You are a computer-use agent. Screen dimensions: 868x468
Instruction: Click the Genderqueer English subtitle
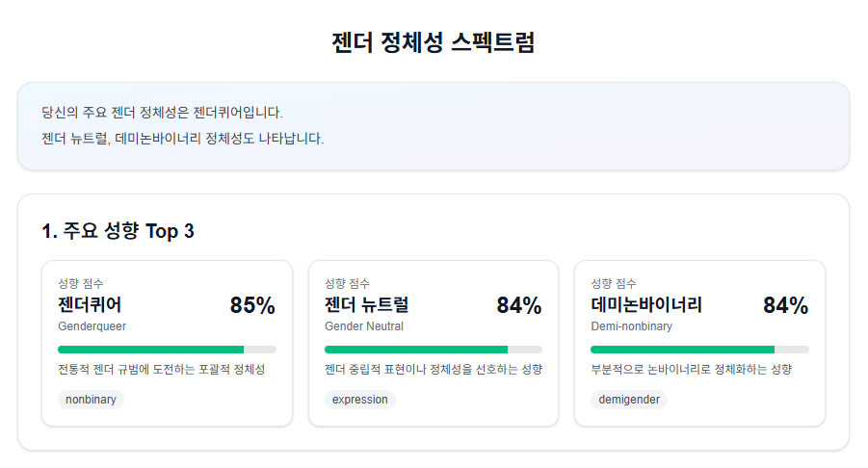point(92,326)
